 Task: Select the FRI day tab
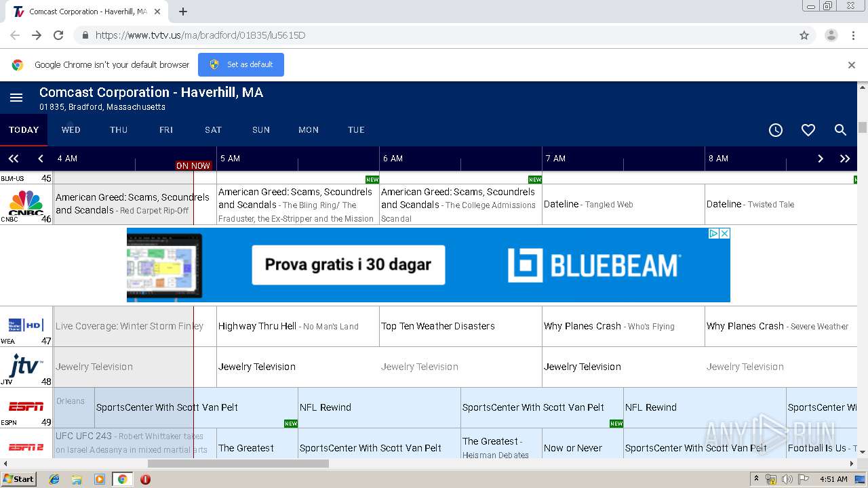166,130
